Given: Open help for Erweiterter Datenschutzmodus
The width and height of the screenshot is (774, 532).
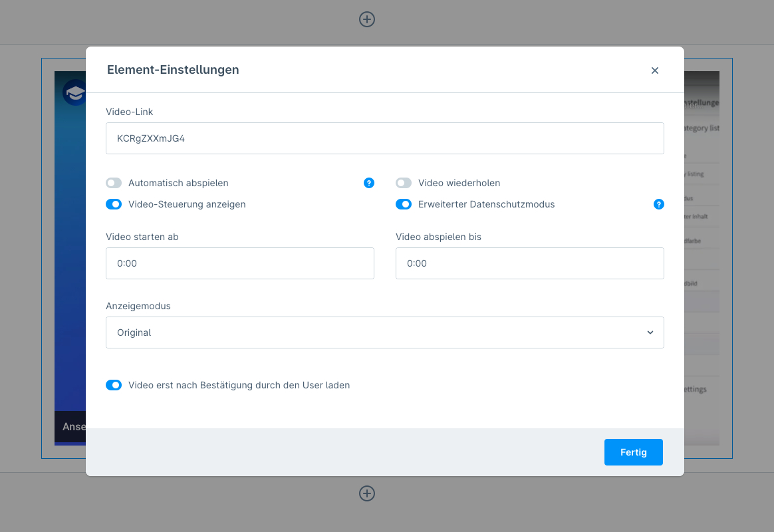Looking at the screenshot, I should click(658, 204).
